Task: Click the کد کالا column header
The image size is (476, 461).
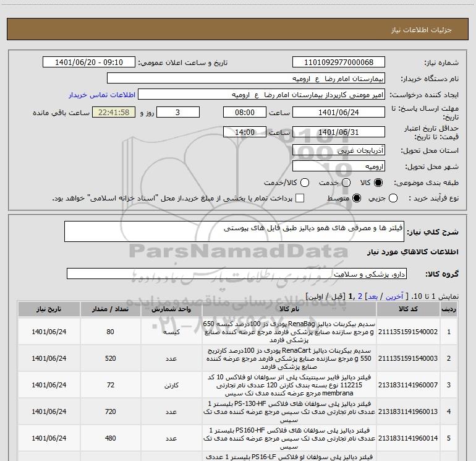Action: pos(408,309)
